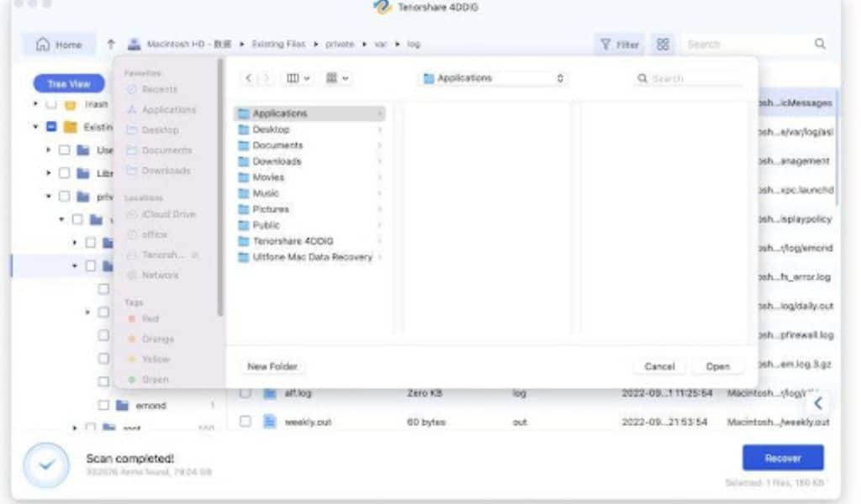This screenshot has width=861, height=504.
Task: Click 'var' in breadcrumb path
Action: (381, 44)
